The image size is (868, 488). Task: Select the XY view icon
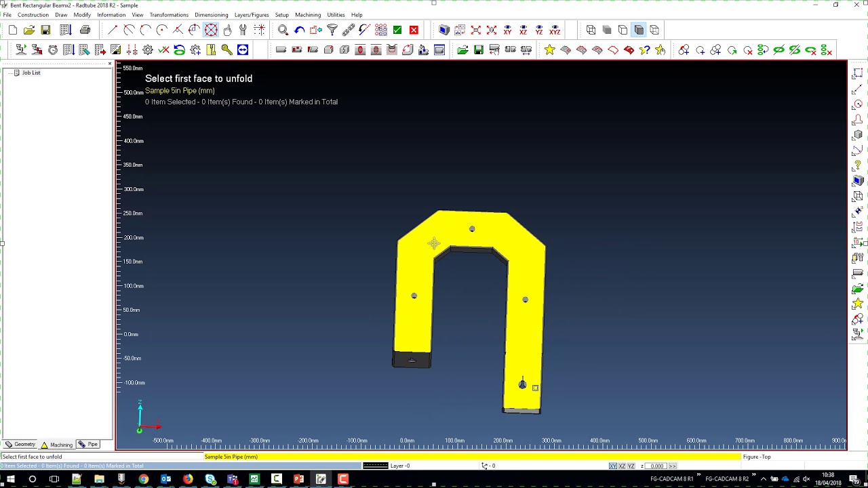507,30
